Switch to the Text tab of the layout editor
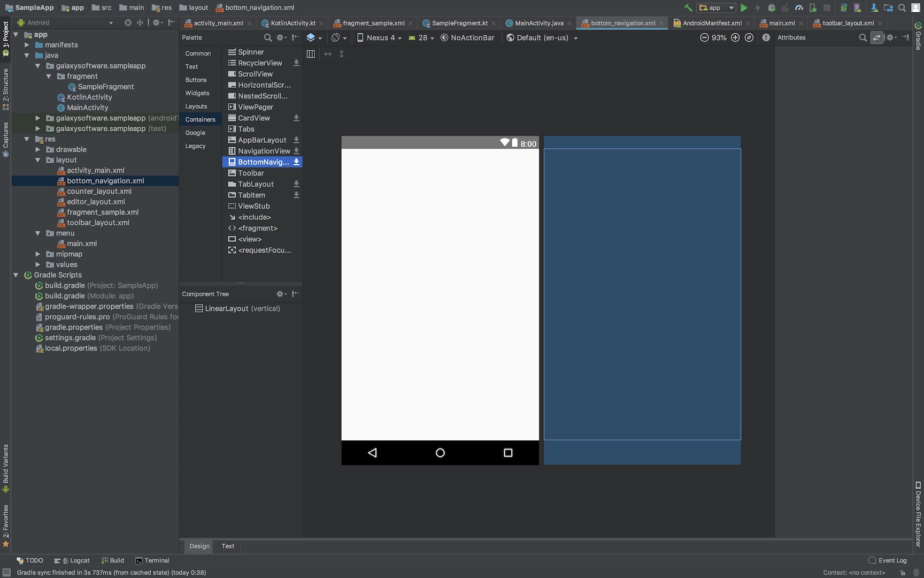 (x=227, y=546)
